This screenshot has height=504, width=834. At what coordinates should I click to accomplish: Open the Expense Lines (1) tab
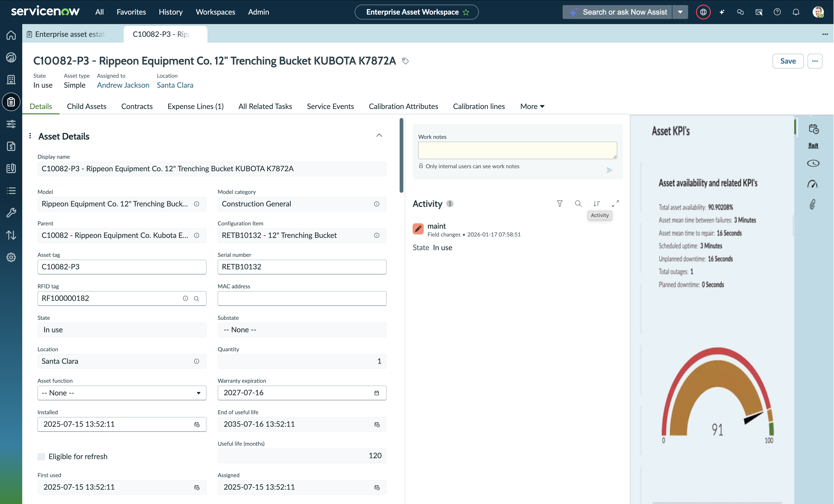coord(196,106)
